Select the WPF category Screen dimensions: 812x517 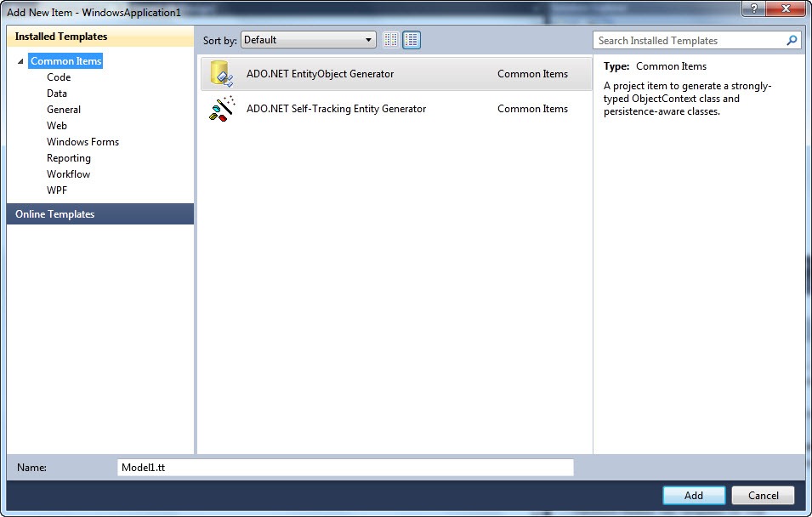click(x=57, y=190)
